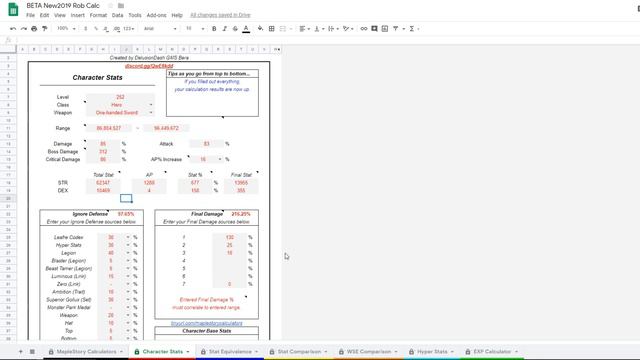Open the Tools menu
The width and height of the screenshot is (640, 360).
135,15
